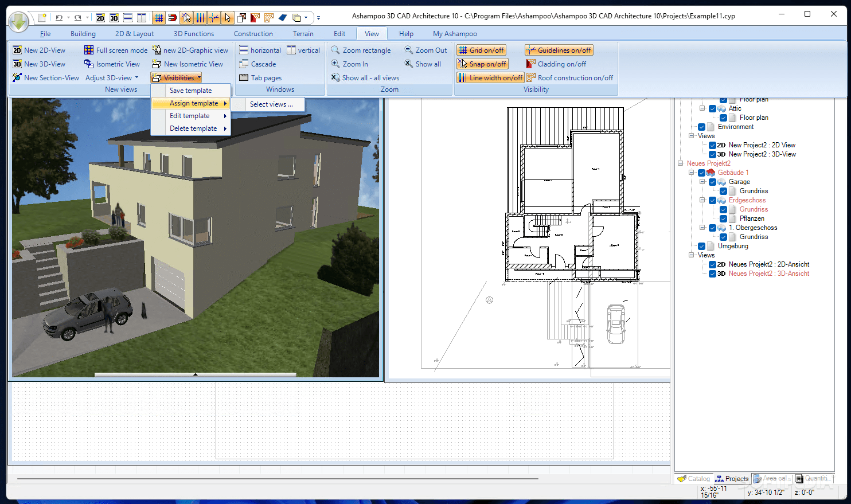Uncheck the Umgebung checkbox
851x504 pixels.
point(701,246)
